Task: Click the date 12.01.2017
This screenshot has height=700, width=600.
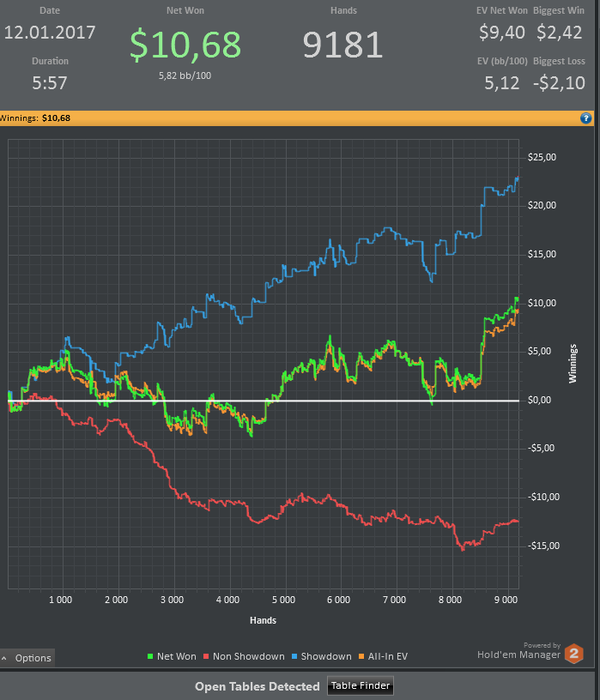Action: (x=50, y=32)
